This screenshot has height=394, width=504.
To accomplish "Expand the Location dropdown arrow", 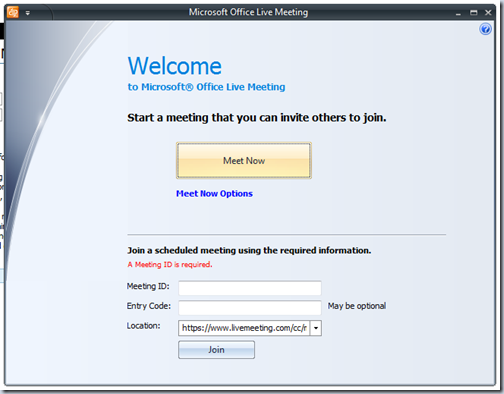I will (x=316, y=328).
